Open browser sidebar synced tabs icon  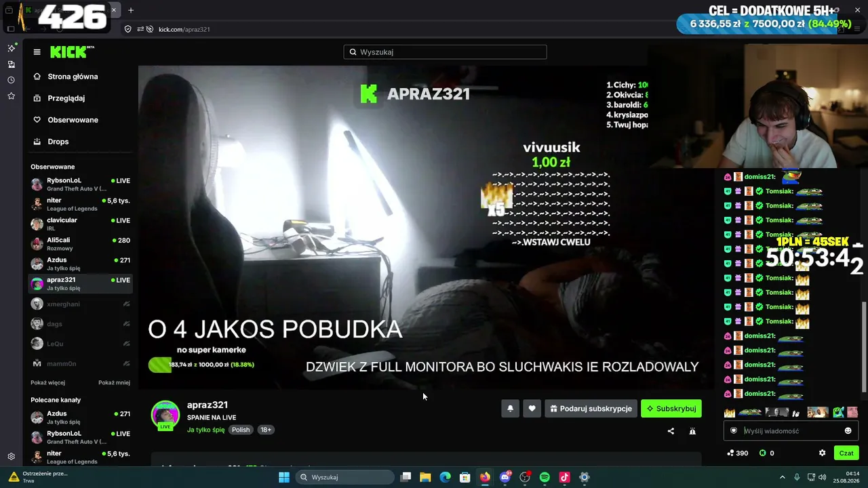coord(11,64)
